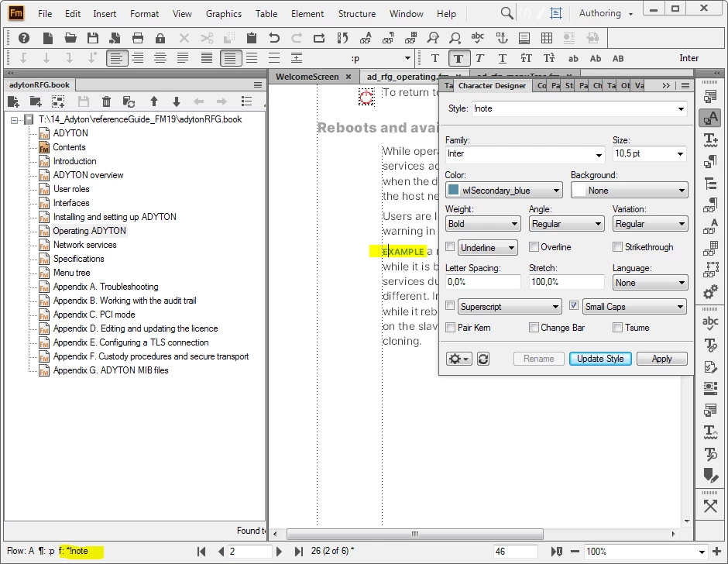Viewport: 728px width, 564px height.
Task: Open the Format menu
Action: coord(144,14)
